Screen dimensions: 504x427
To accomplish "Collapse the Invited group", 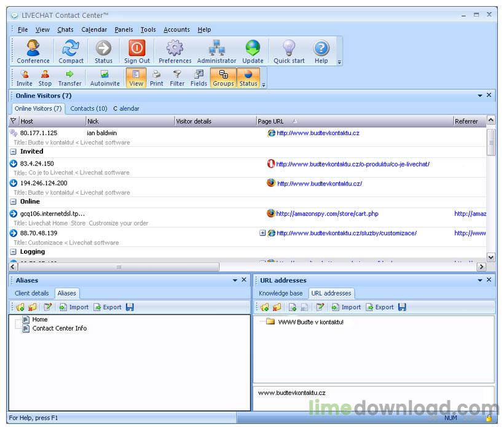I will 14,152.
